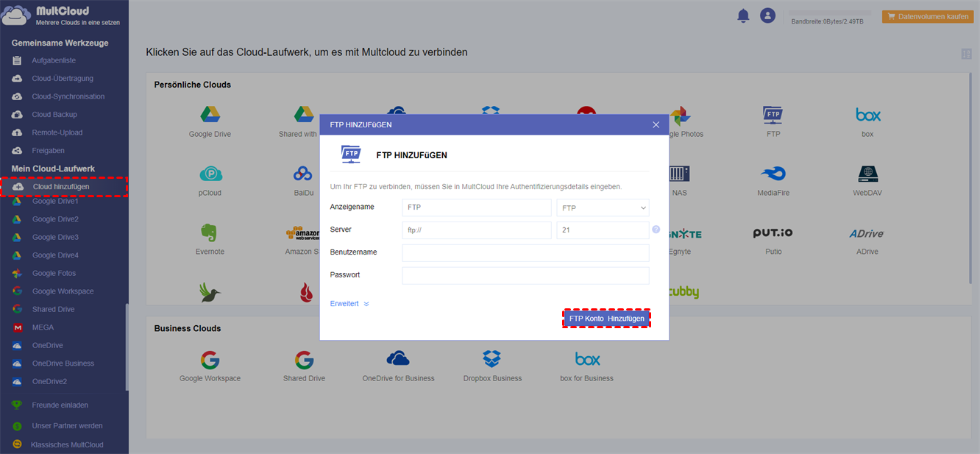The image size is (980, 454).
Task: Click Freunde einladen link
Action: 60,405
